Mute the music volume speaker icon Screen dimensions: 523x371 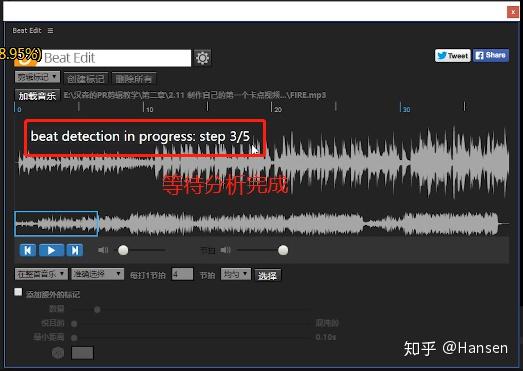pyautogui.click(x=103, y=250)
